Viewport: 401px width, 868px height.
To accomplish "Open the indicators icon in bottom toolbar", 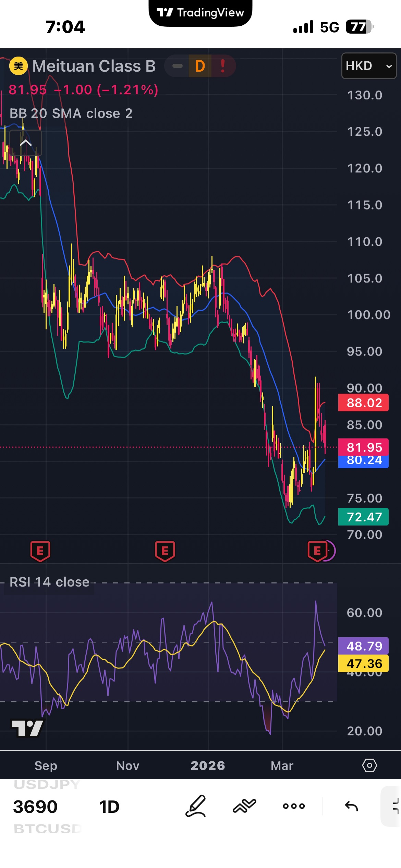I will point(244,806).
